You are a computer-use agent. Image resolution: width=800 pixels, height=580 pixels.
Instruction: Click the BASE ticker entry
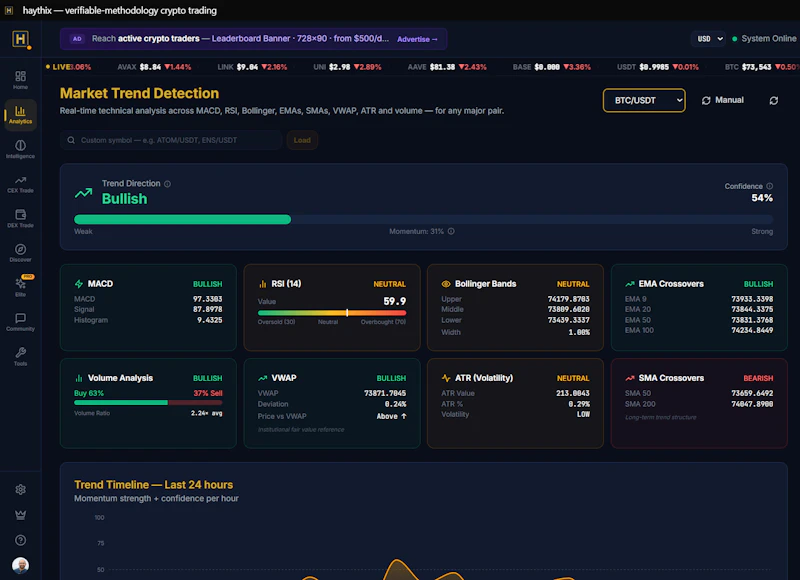point(552,67)
